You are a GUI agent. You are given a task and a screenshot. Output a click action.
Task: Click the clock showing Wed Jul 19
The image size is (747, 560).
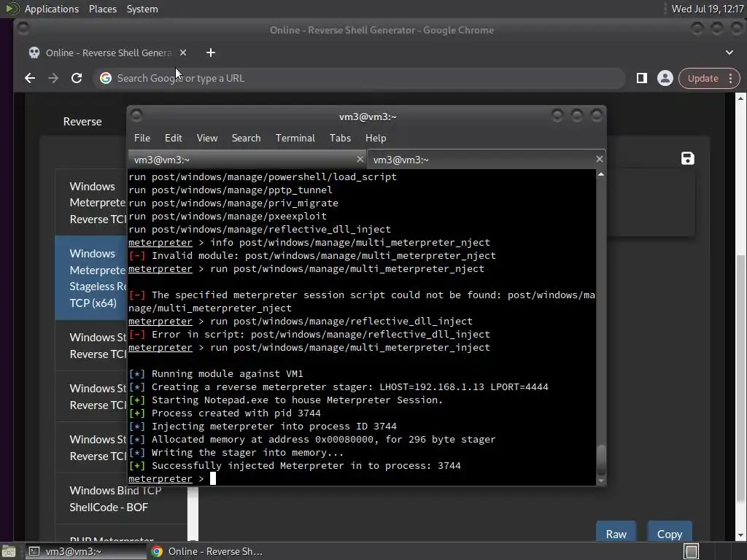[708, 9]
